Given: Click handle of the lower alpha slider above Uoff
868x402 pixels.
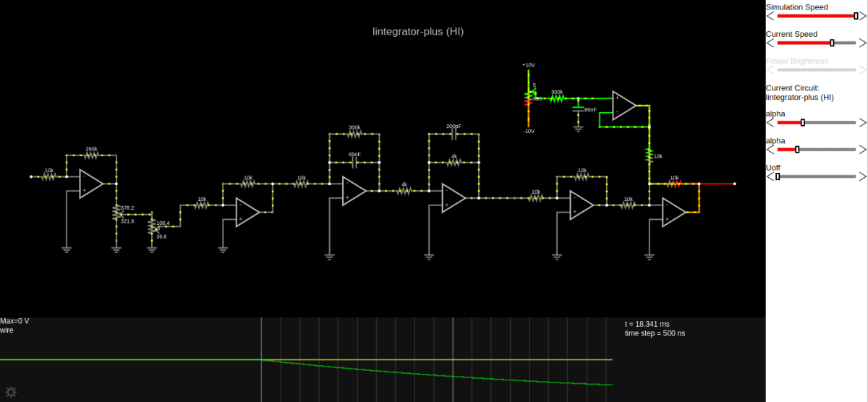Looking at the screenshot, I should click(797, 150).
